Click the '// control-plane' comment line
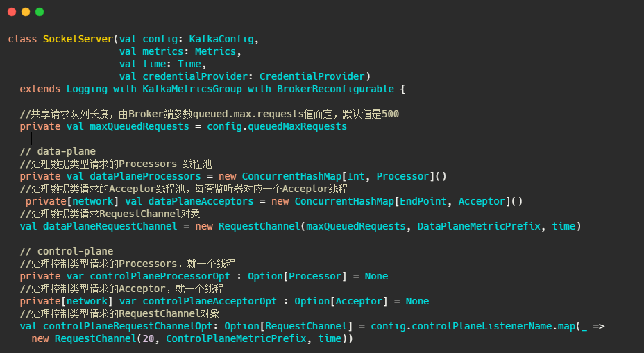The width and height of the screenshot is (644, 353). (x=66, y=251)
